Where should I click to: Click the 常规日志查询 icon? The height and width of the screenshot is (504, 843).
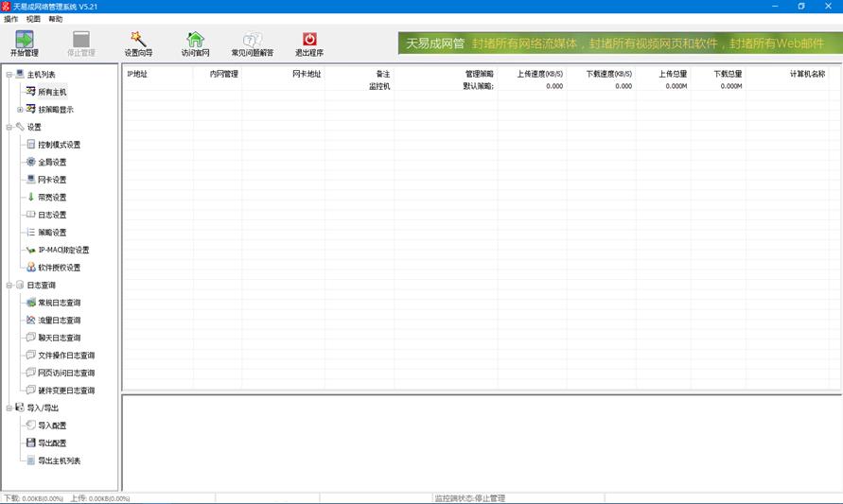(x=30, y=302)
